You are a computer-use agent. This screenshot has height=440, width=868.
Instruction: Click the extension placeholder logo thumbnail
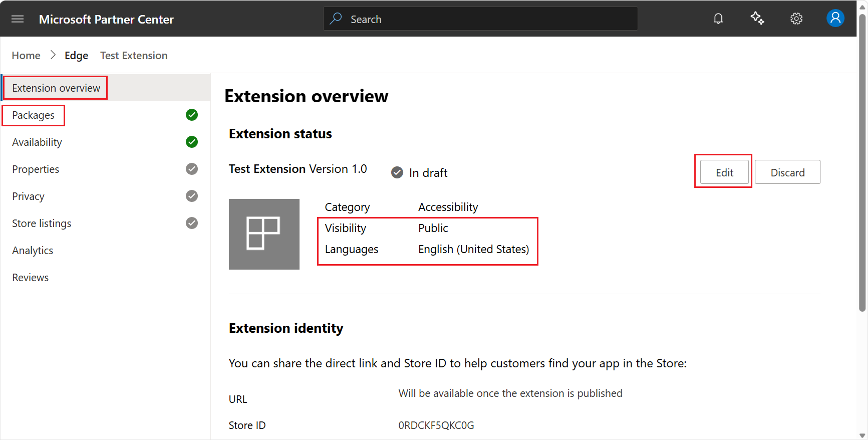pyautogui.click(x=264, y=234)
